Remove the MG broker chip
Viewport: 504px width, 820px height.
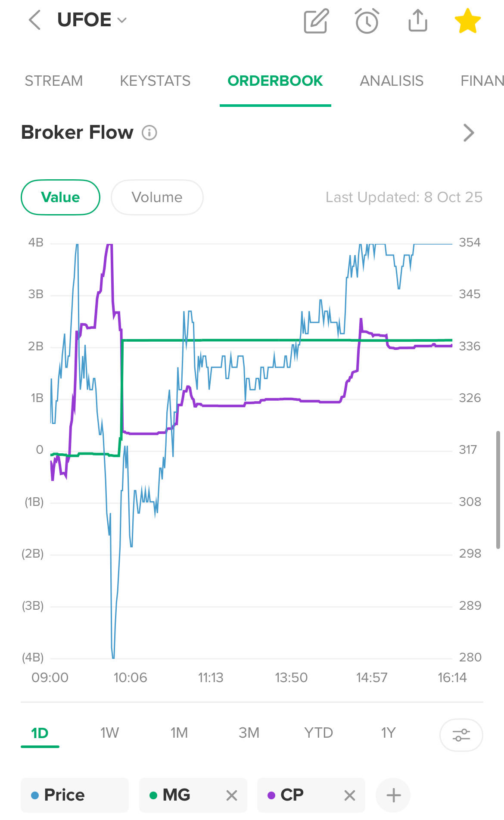tap(232, 795)
